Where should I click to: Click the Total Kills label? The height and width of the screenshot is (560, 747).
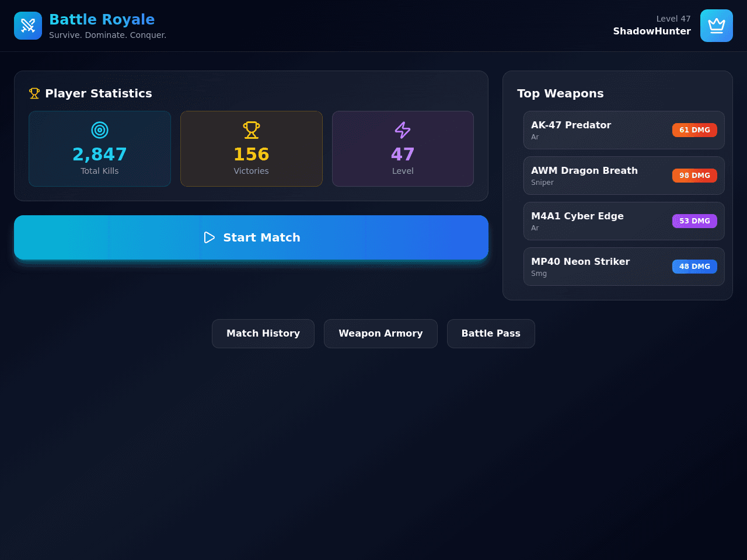pos(100,171)
